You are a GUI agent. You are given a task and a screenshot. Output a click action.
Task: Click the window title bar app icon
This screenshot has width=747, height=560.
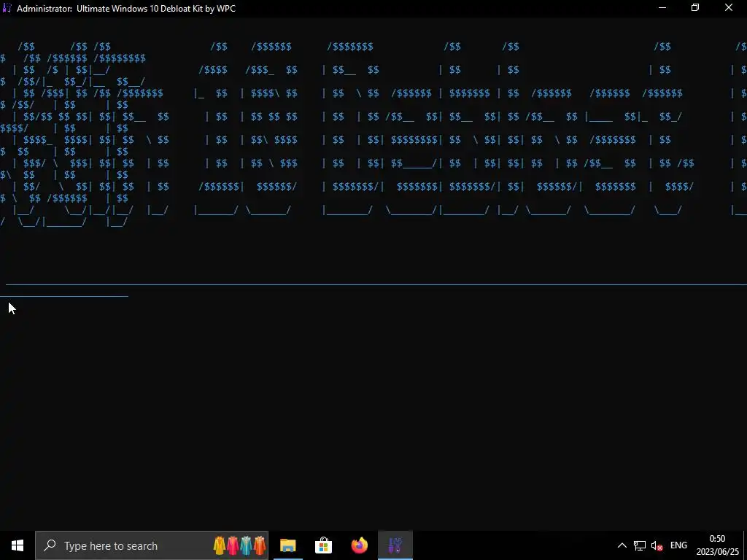click(7, 8)
